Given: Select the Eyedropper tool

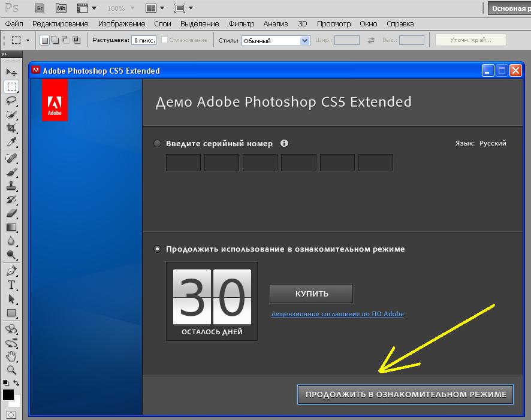Looking at the screenshot, I should coord(11,142).
